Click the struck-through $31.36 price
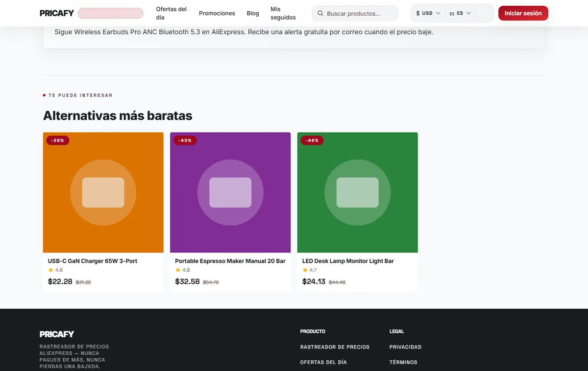This screenshot has width=588, height=371. click(x=83, y=282)
